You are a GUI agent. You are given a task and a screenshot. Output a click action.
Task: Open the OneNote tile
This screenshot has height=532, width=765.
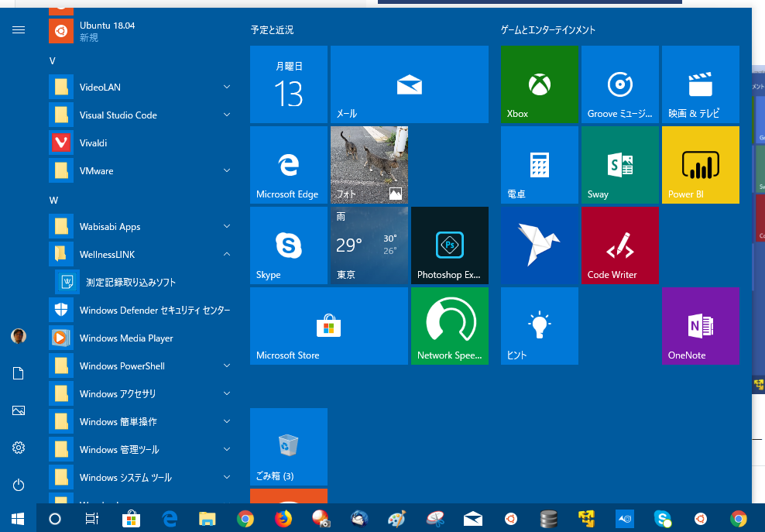tap(701, 326)
